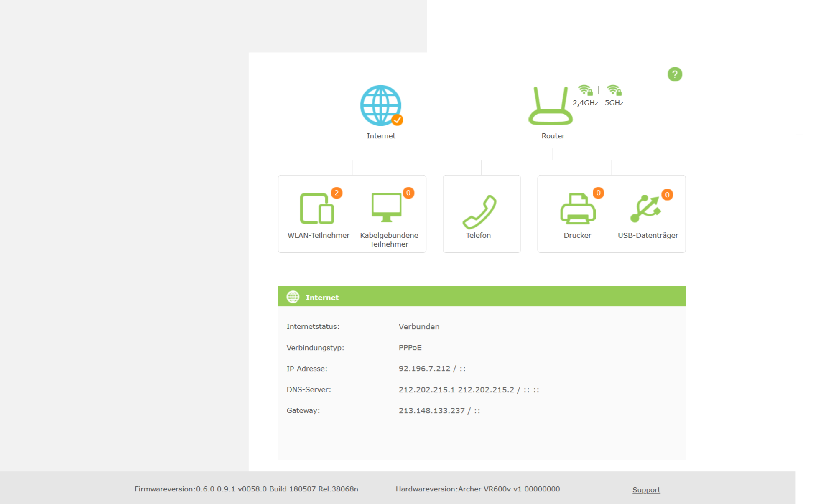821x504 pixels.
Task: Click the Internet globe icon
Action: pyautogui.click(x=380, y=105)
